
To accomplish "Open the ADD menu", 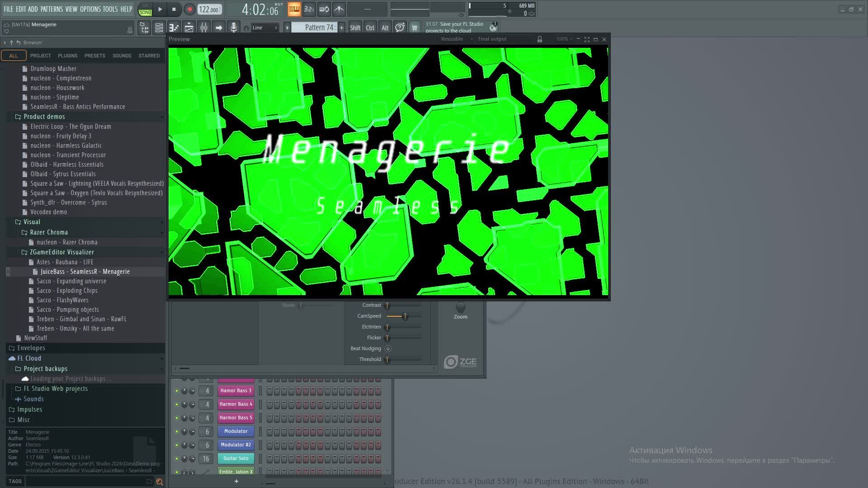I will (x=33, y=9).
